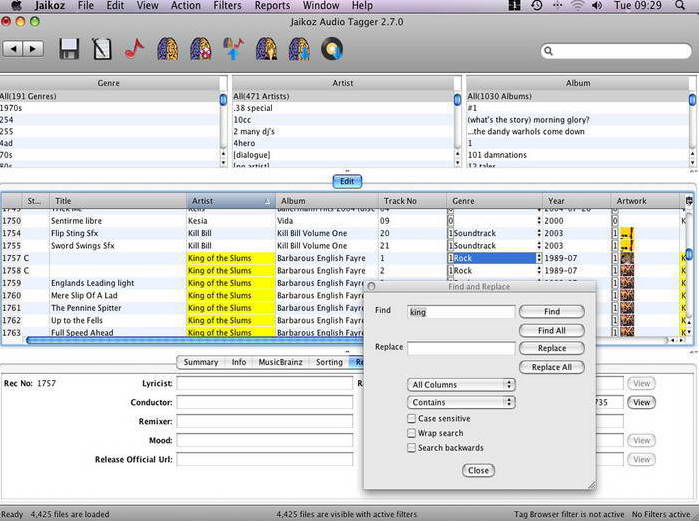Viewport: 699px width, 521px height.
Task: Click the Conductor input field
Action: (265, 402)
